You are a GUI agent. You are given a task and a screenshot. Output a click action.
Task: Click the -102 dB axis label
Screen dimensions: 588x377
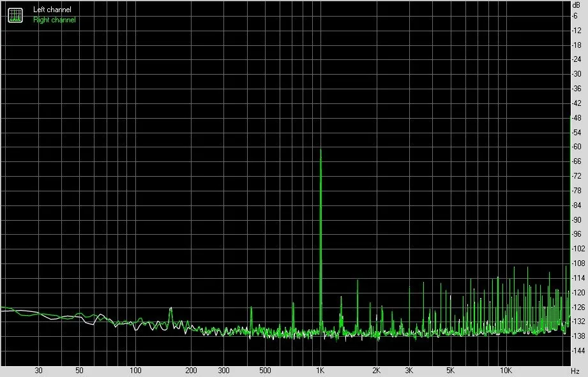tap(578, 249)
